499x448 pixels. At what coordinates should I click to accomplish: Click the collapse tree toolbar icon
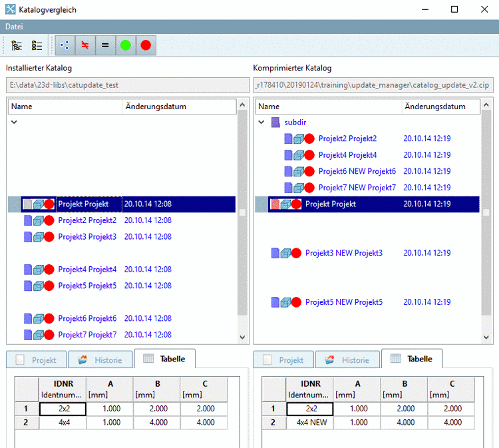point(37,46)
